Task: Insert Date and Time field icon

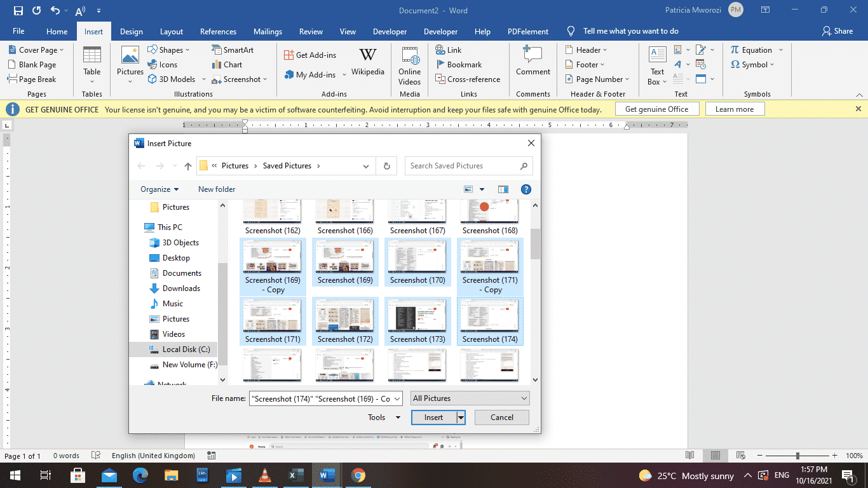Action: [x=701, y=64]
